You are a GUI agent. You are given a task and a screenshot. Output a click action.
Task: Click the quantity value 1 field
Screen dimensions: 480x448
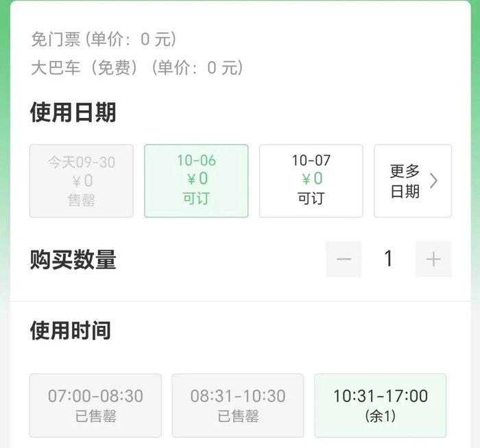click(x=389, y=259)
